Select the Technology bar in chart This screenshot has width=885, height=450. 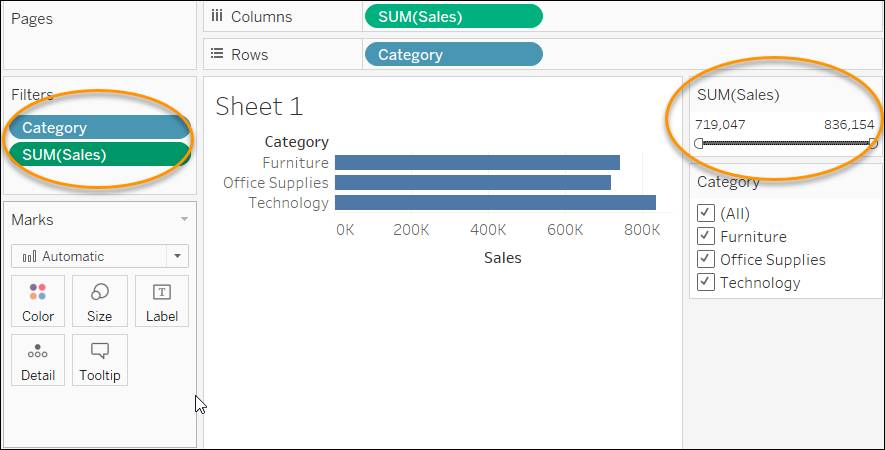point(496,203)
